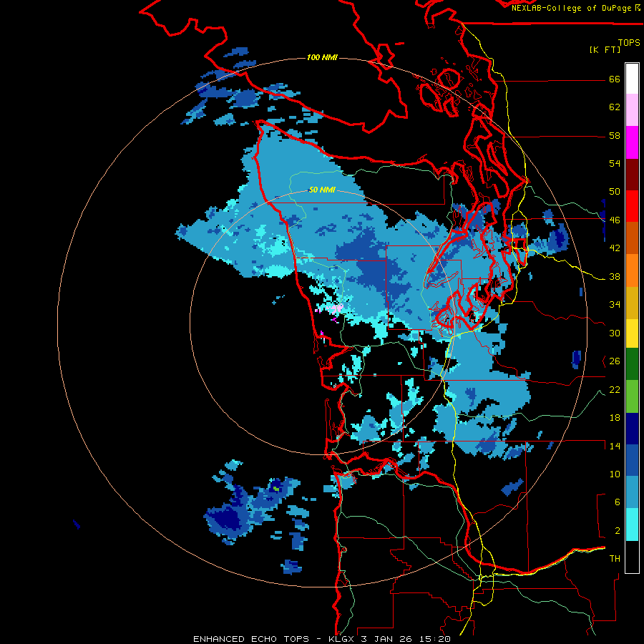Viewport: 644px width, 644px height.
Task: Click the 100 NMI range ring label
Action: (322, 57)
